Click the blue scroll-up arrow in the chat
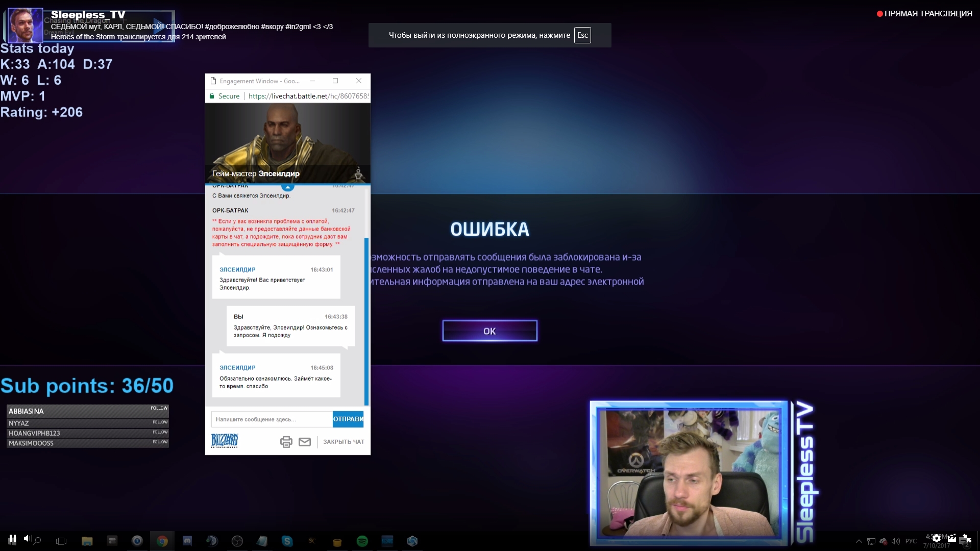Screen dimensions: 980x551 pyautogui.click(x=288, y=187)
